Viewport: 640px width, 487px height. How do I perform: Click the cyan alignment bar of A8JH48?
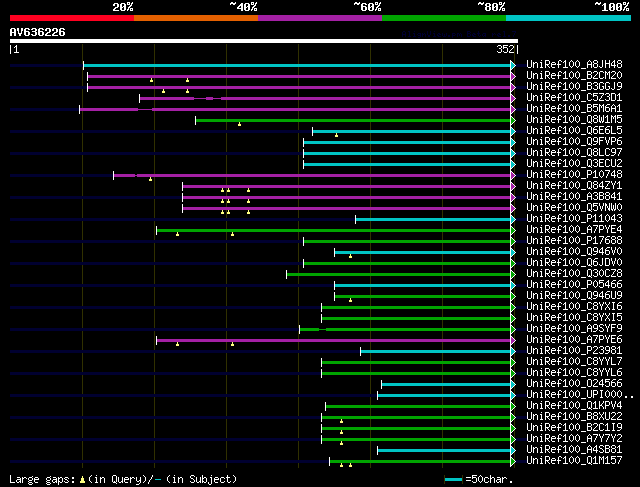297,65
